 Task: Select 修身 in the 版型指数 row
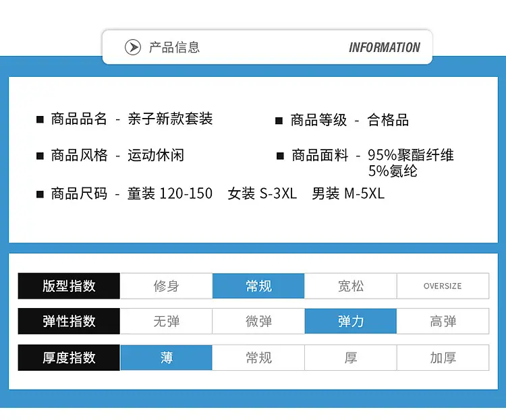(166, 286)
